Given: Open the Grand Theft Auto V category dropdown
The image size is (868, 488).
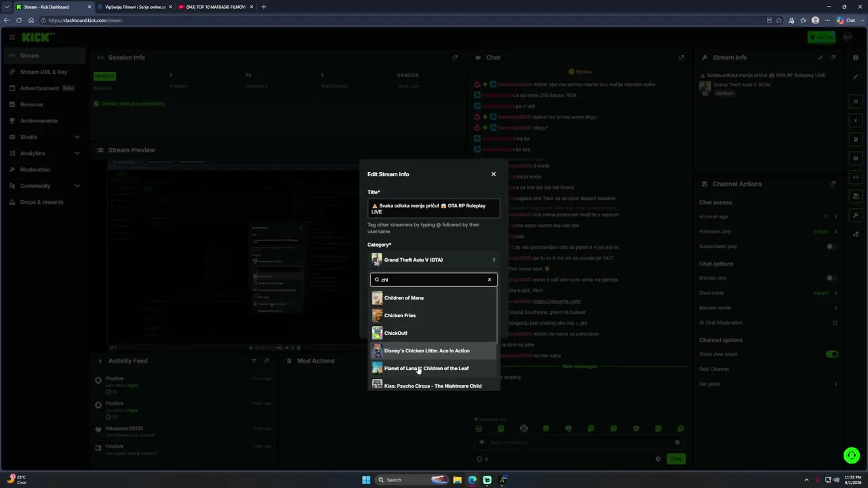Looking at the screenshot, I should (433, 260).
